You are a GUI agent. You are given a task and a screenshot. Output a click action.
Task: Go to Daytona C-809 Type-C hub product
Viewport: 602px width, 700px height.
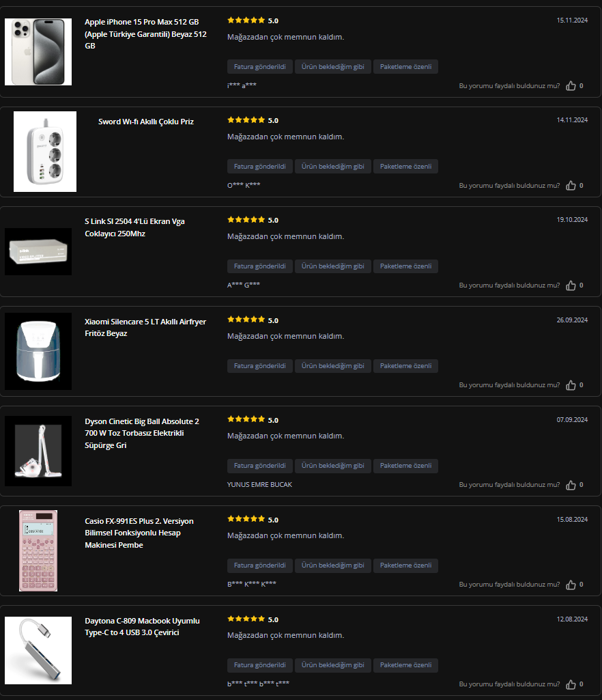[x=143, y=626]
